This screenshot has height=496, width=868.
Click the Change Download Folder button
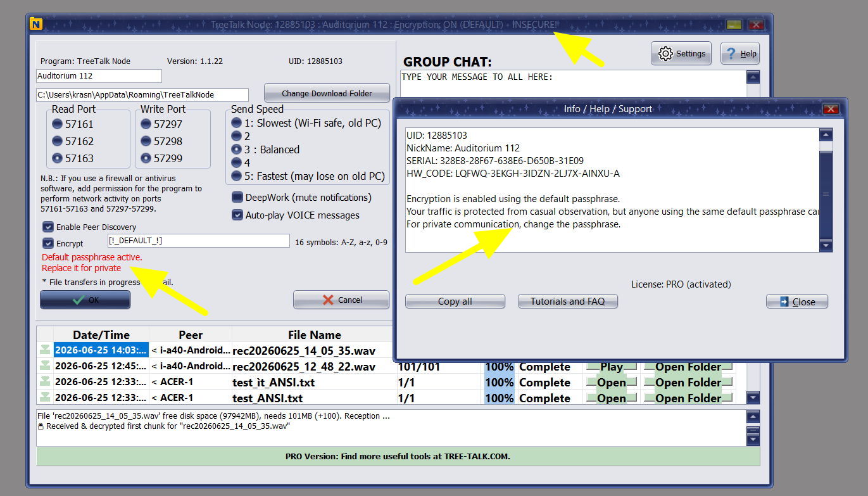click(x=327, y=93)
